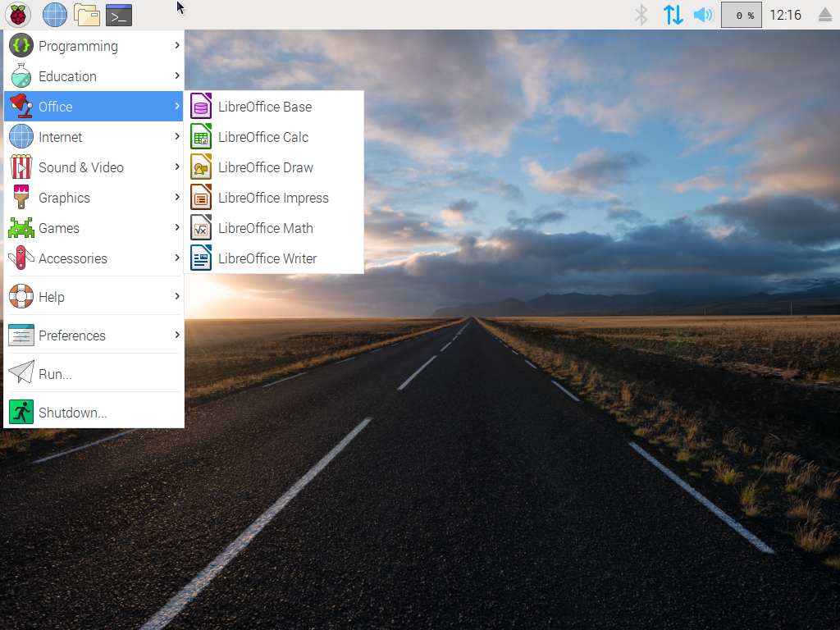Open LibreOffice Base database
840x630 pixels.
(263, 107)
